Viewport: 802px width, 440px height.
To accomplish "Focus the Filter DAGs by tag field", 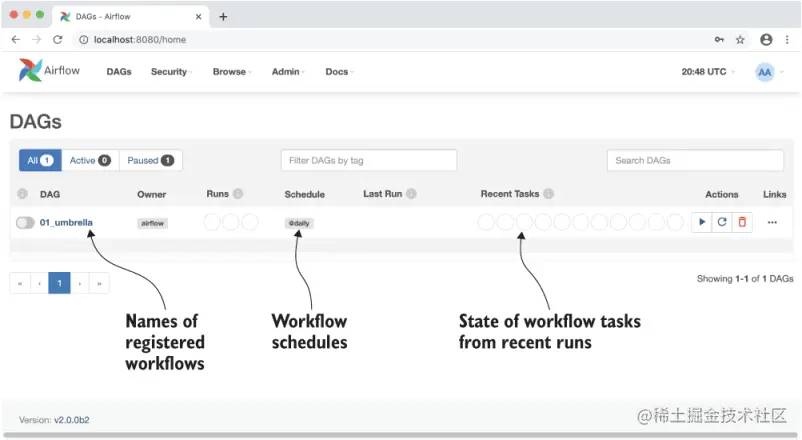I will click(x=369, y=160).
